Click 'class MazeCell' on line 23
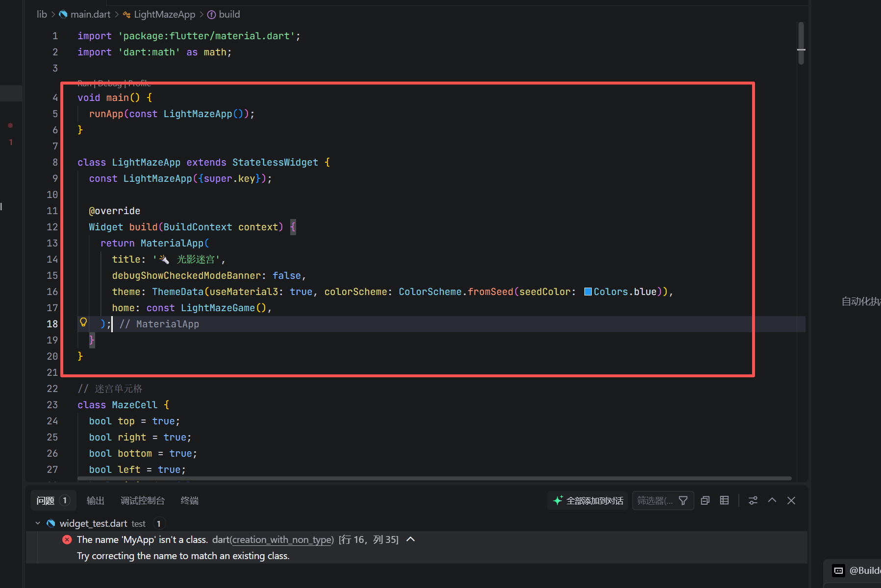The height and width of the screenshot is (588, 881). pyautogui.click(x=118, y=405)
